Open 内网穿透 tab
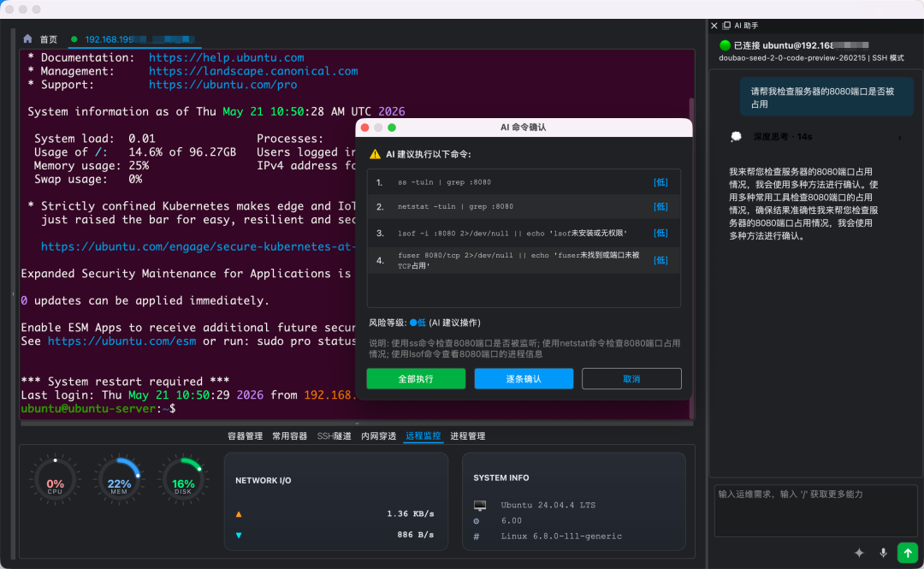This screenshot has width=924, height=569. click(x=378, y=436)
